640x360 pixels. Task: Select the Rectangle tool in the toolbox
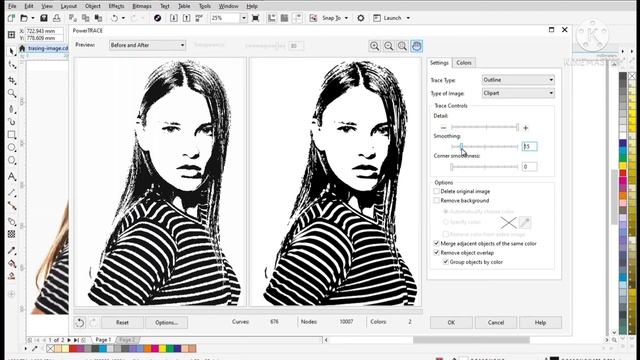point(12,135)
